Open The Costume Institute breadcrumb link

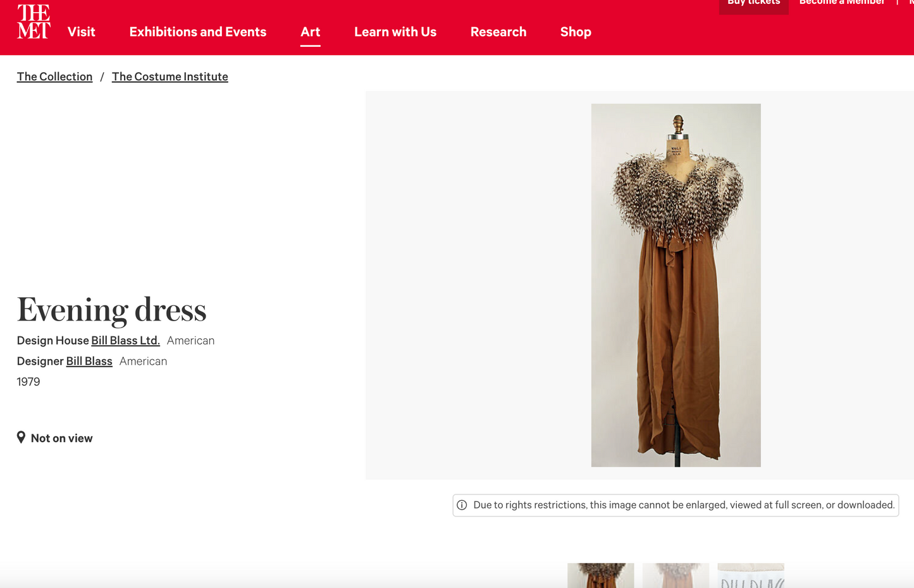[170, 77]
